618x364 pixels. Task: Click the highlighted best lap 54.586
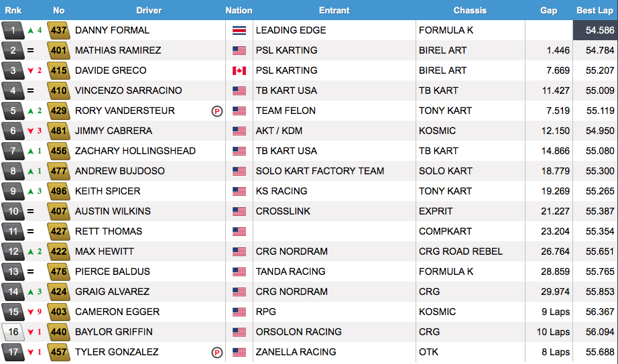point(595,30)
